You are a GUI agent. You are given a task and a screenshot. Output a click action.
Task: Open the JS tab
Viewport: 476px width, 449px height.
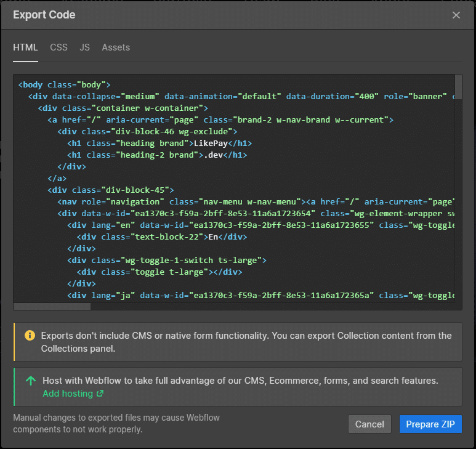pyautogui.click(x=84, y=47)
